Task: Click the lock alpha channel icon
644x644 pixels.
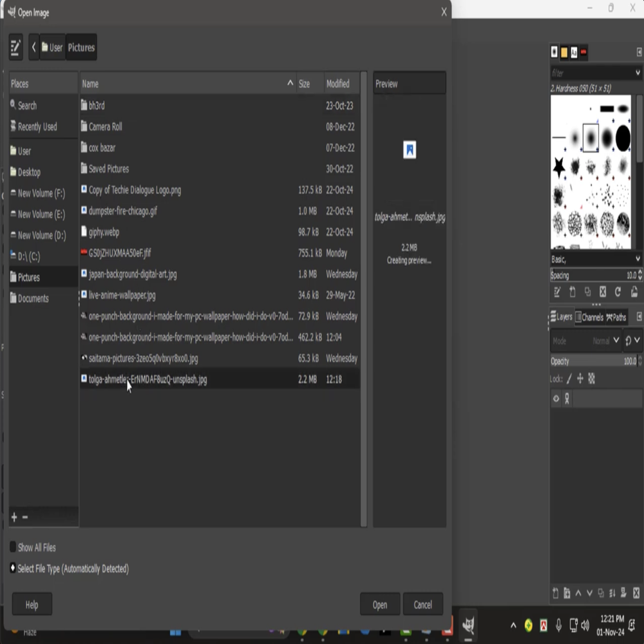Action: [x=592, y=379]
